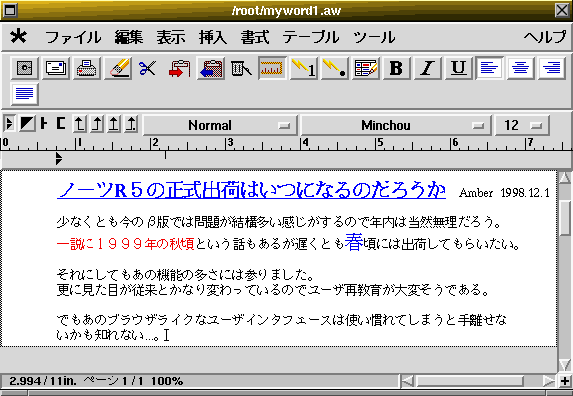The image size is (573, 396).
Task: Click the indent marker on ruler
Action: (x=58, y=159)
